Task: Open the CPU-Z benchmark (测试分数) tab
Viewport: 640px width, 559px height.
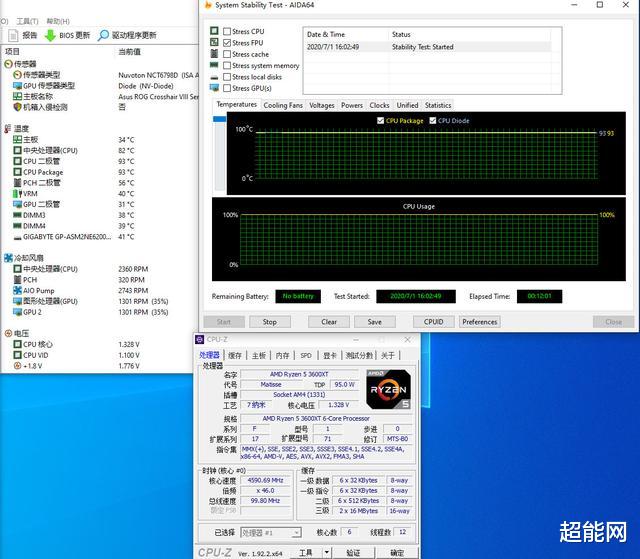Action: pos(359,355)
